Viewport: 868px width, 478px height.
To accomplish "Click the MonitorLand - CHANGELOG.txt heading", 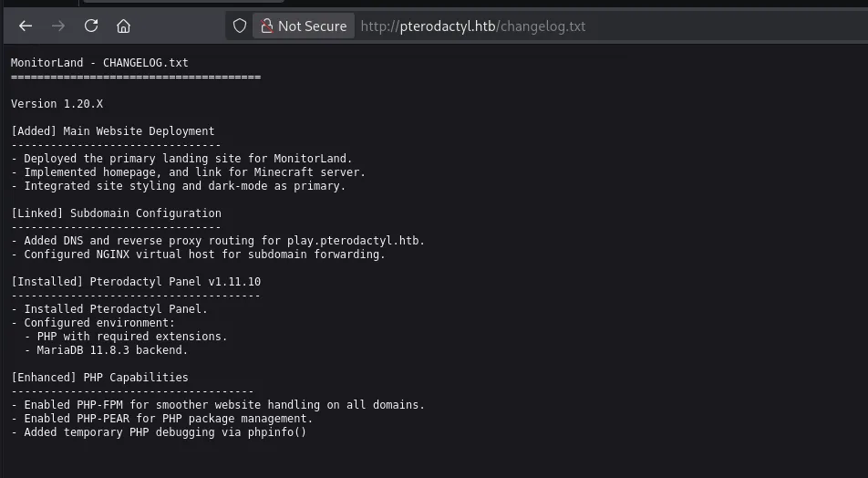I will 99,63.
